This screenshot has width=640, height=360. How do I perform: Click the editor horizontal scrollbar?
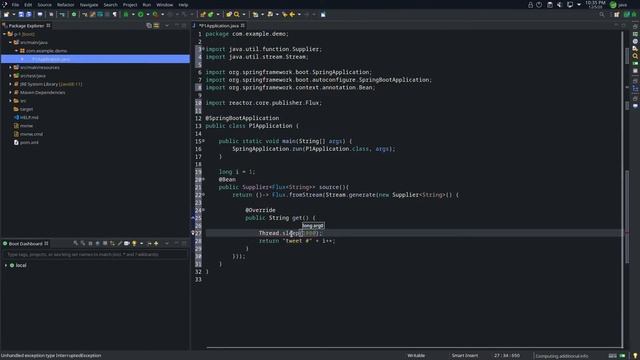[x=413, y=348]
